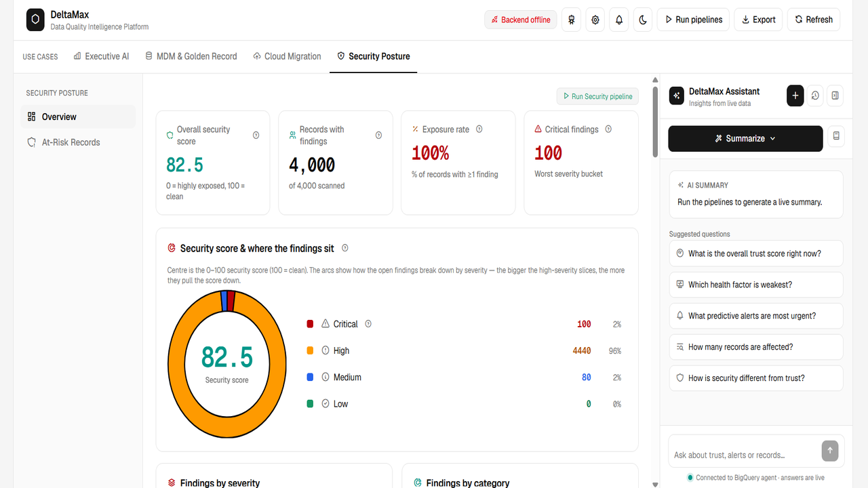Click the Run pipelines button
This screenshot has height=488, width=868.
tap(694, 20)
